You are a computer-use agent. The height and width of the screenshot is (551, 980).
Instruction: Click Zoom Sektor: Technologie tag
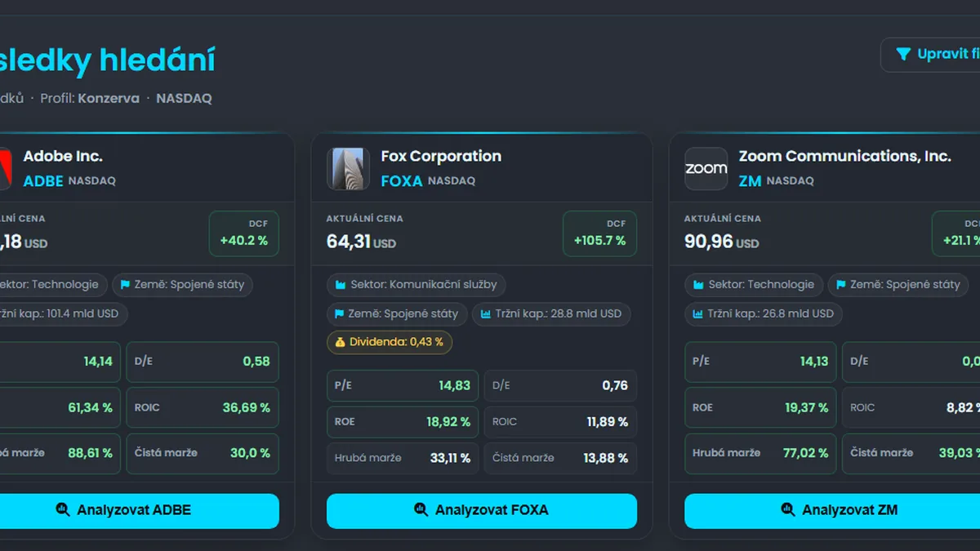point(754,285)
